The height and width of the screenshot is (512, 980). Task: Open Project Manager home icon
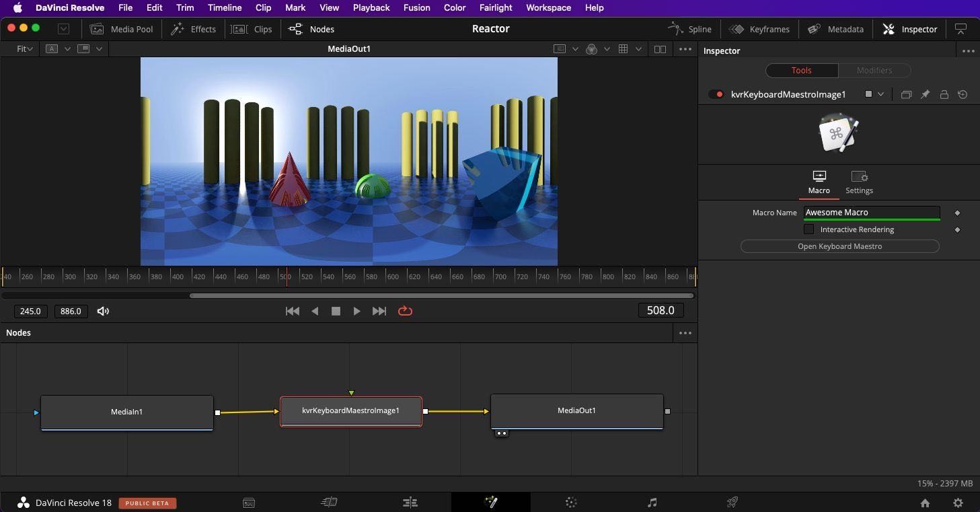point(925,503)
